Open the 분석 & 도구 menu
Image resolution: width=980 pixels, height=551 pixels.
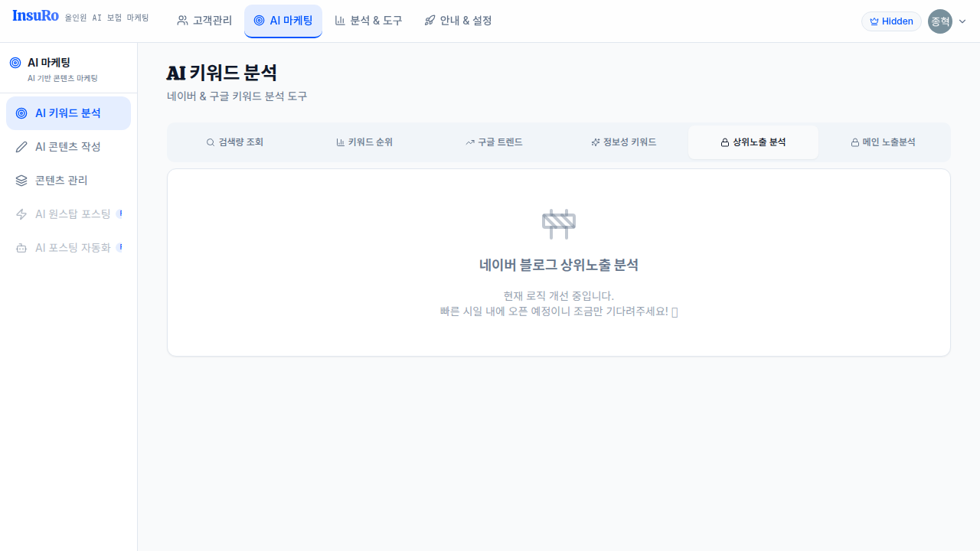click(368, 21)
